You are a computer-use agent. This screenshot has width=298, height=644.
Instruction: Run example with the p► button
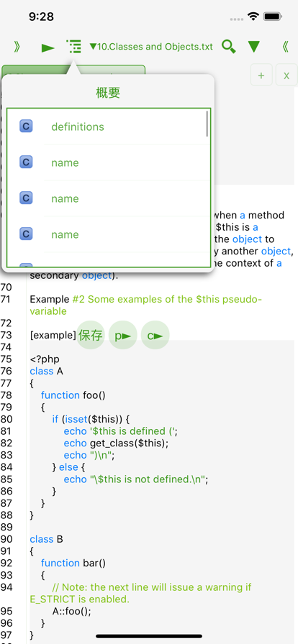pyautogui.click(x=122, y=335)
